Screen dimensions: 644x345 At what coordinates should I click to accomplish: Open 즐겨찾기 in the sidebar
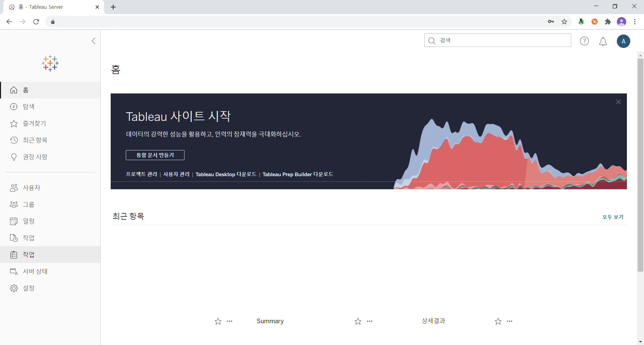(50, 123)
